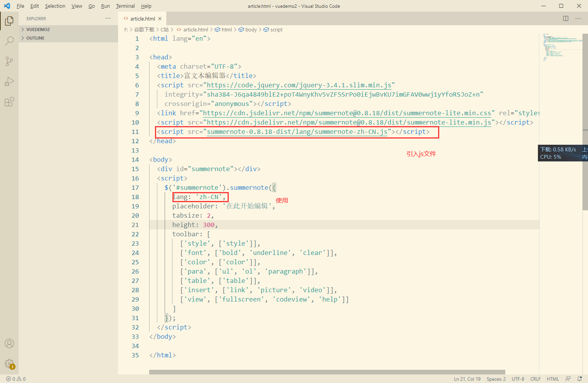
Task: Open the Accounts menu icon
Action: click(x=9, y=343)
